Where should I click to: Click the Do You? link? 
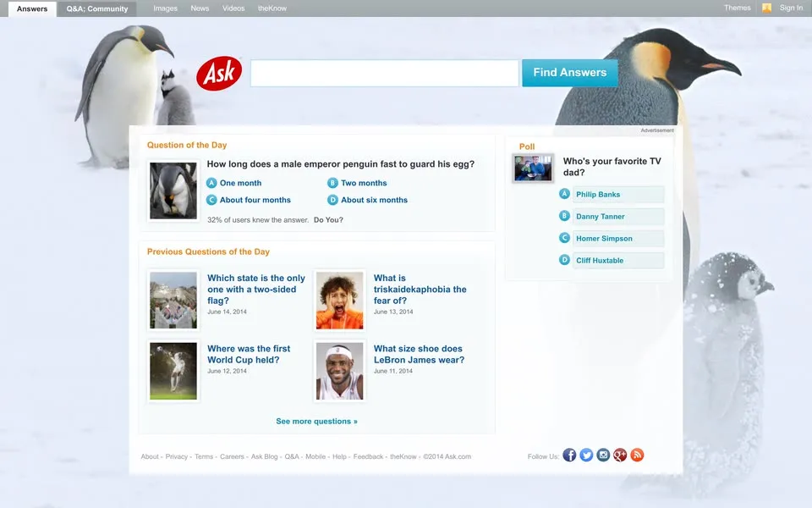click(328, 220)
